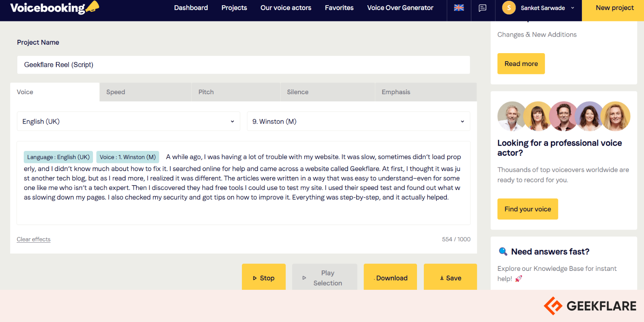Click the Voice : 1. Winston (M) tag

[128, 157]
